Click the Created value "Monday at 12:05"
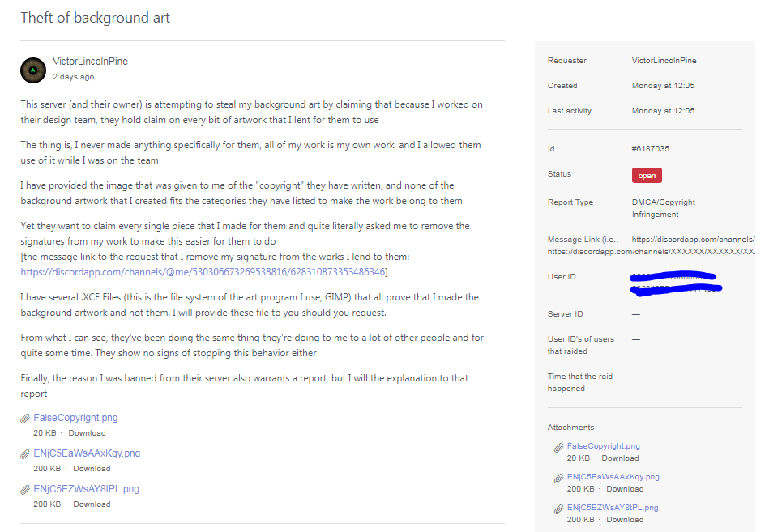The width and height of the screenshot is (769, 532). click(x=663, y=86)
